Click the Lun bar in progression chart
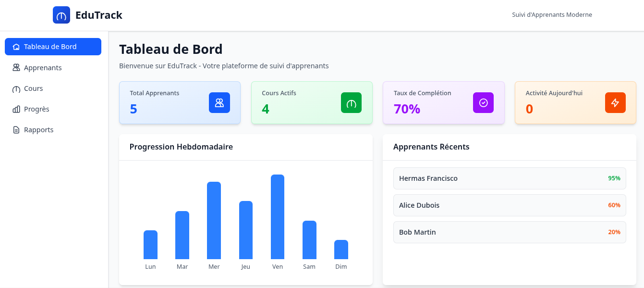Viewport: 644px width, 288px height. 150,245
